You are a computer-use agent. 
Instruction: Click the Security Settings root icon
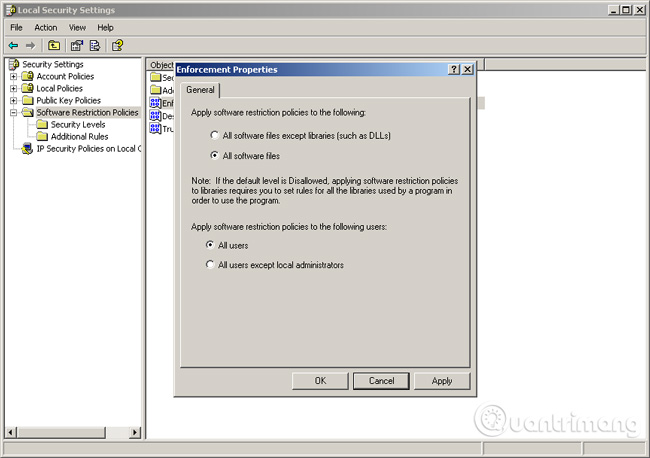click(14, 64)
